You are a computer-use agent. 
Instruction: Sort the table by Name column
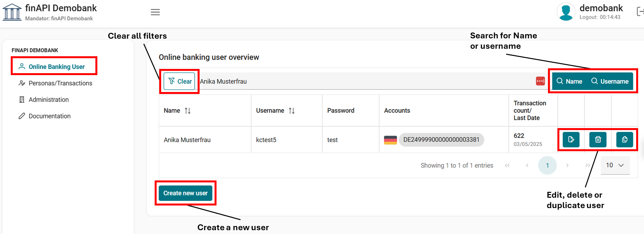[188, 111]
